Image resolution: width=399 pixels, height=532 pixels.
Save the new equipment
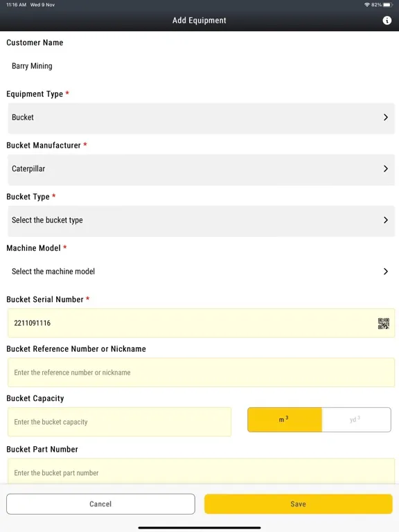point(299,504)
